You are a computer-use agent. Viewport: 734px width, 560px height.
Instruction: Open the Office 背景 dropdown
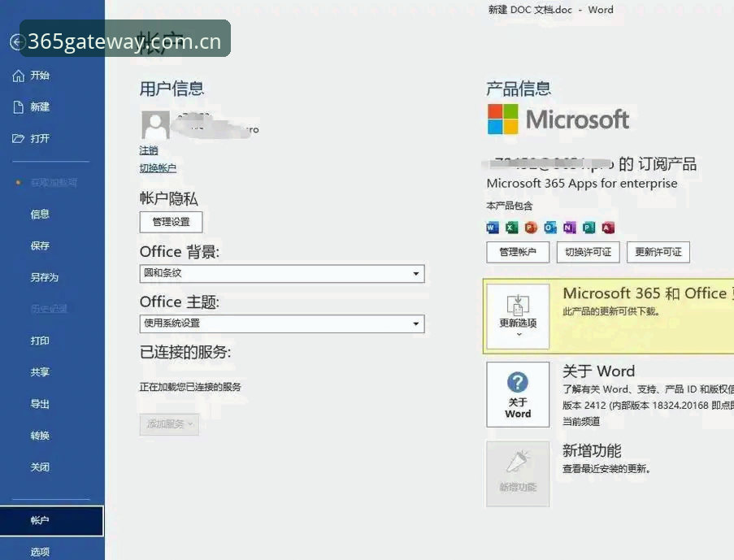click(x=282, y=273)
